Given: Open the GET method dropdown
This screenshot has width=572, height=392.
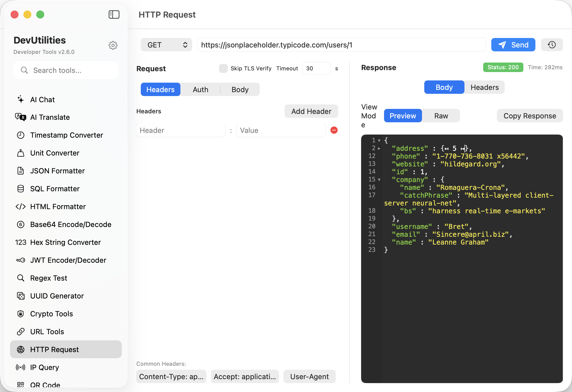Looking at the screenshot, I should click(166, 45).
